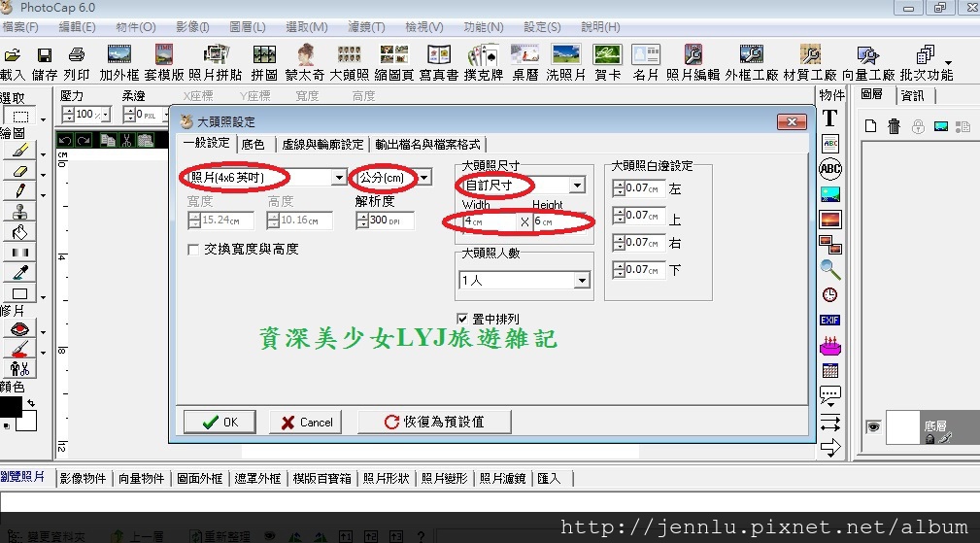Select the magnifier object icon
Screen dimensions: 980x543
click(830, 269)
